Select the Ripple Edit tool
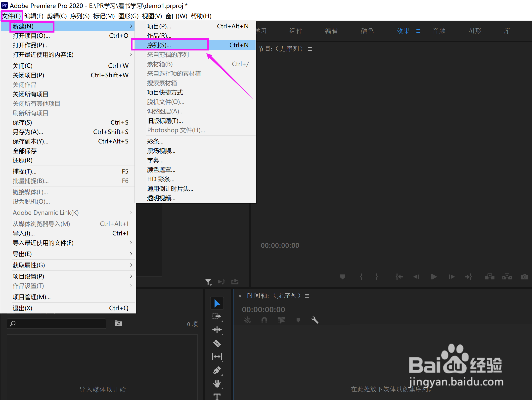This screenshot has width=532, height=400. coord(217,330)
